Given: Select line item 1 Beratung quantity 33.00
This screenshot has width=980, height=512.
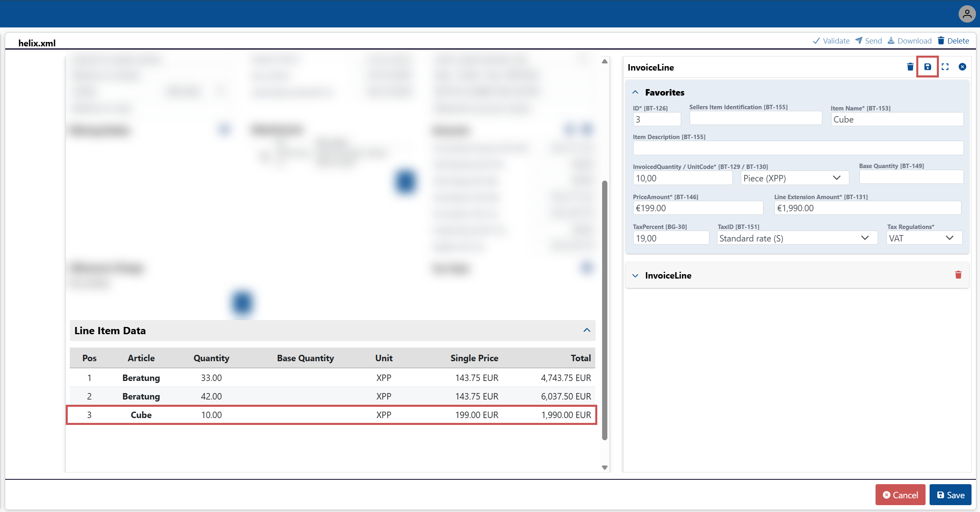Looking at the screenshot, I should [332, 378].
